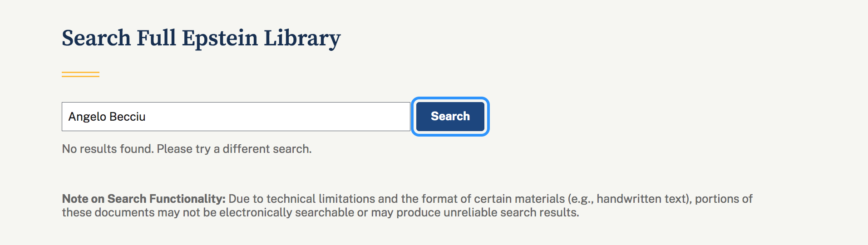This screenshot has width=868, height=245.
Task: Click "handwritten text" in the note
Action: [641, 199]
